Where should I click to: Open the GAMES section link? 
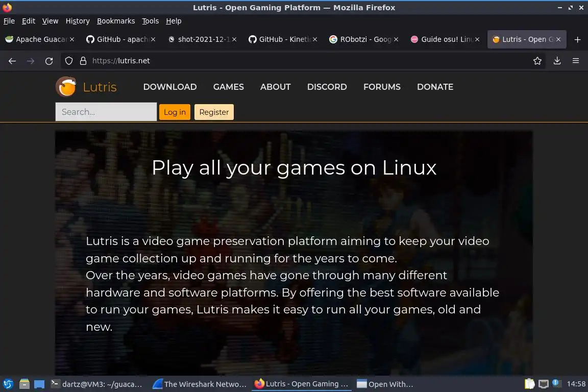coord(228,87)
